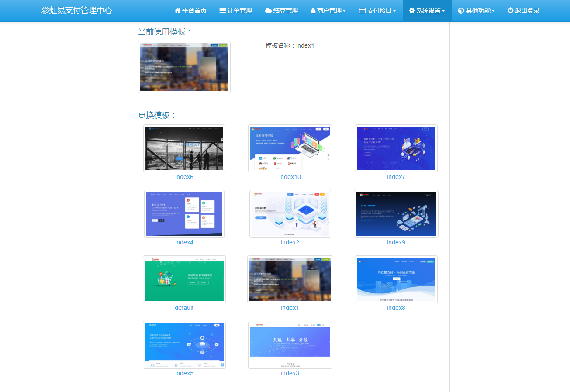This screenshot has height=392, width=570.
Task: Click the index6 template name link
Action: tap(184, 177)
